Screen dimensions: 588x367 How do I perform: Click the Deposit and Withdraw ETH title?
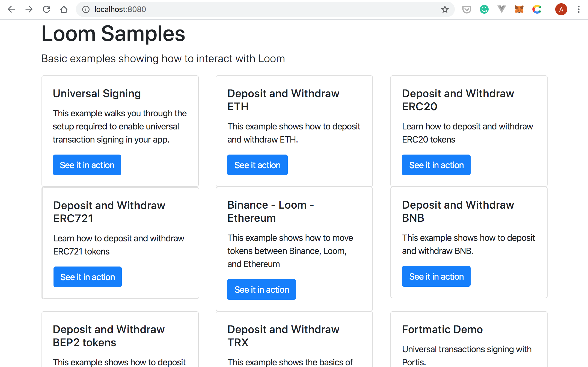tap(283, 100)
